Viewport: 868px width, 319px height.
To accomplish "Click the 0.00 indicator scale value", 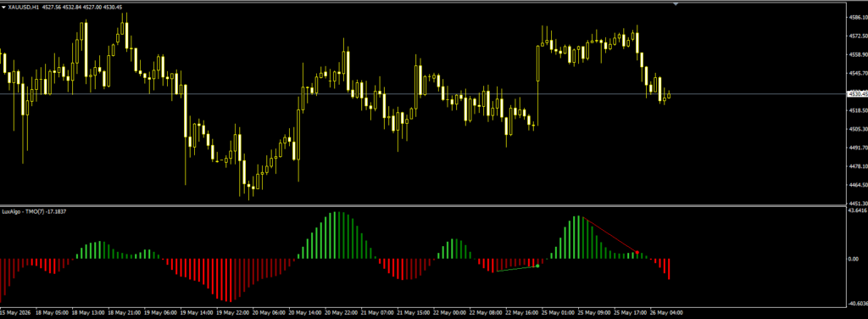I will click(x=854, y=259).
